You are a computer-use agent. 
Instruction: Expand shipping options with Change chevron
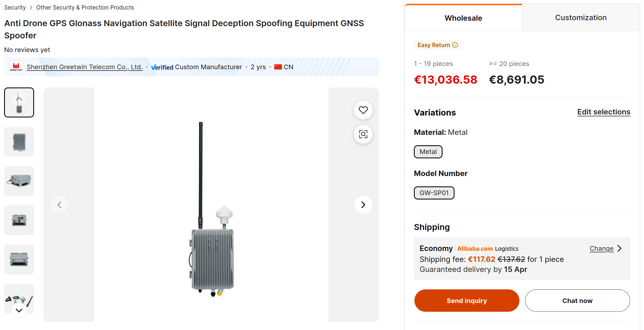(x=619, y=249)
